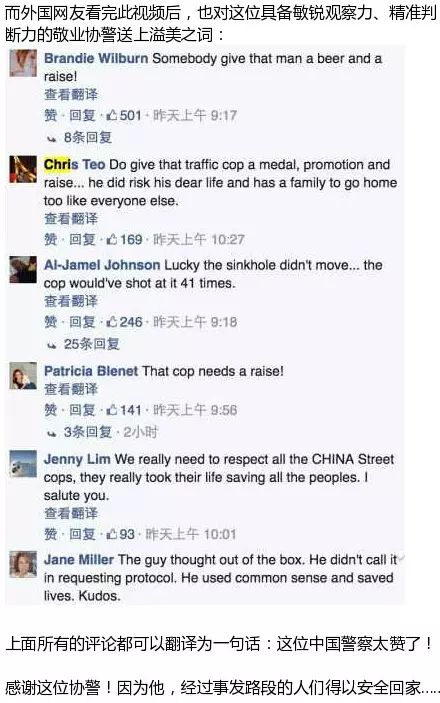This screenshot has width=440, height=703.
Task: Click Brandie Wilburn's profile avatar
Action: pos(23,63)
